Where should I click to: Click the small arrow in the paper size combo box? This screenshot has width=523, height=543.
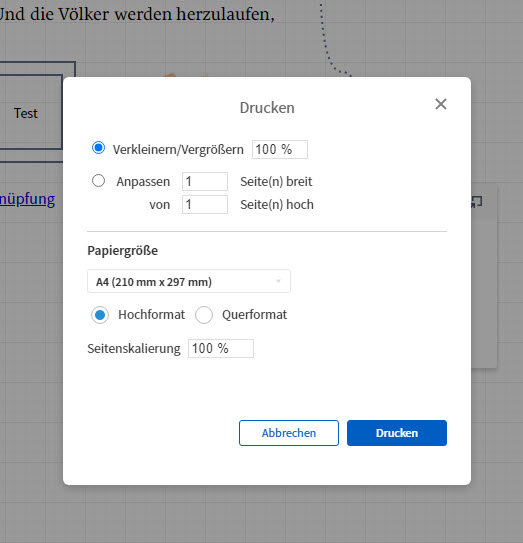coord(278,281)
